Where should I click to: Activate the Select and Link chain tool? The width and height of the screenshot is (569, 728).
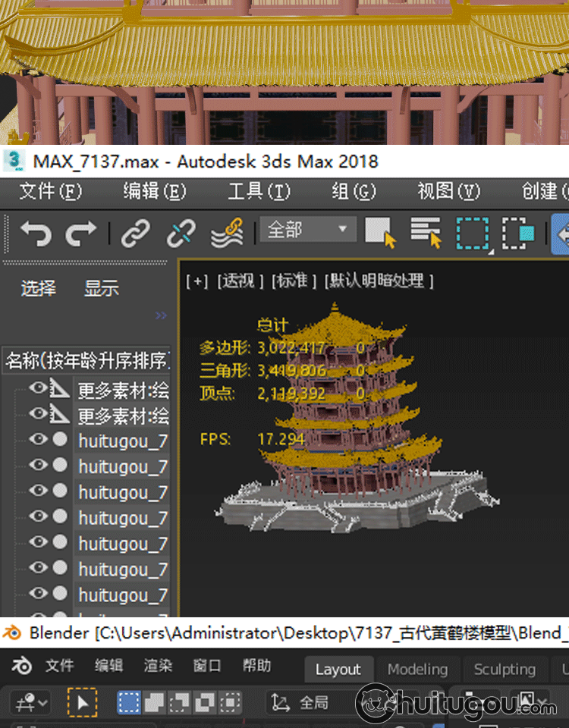click(136, 233)
